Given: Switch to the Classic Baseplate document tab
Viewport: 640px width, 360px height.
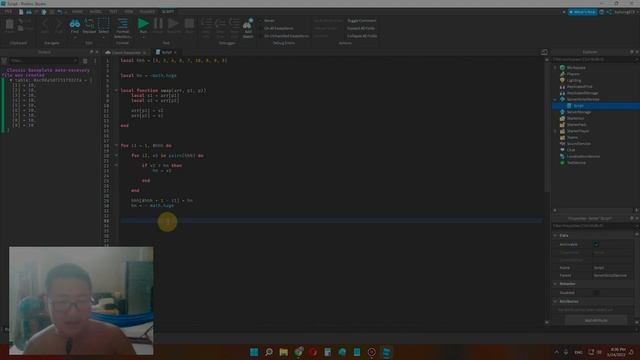Looking at the screenshot, I should click(126, 52).
